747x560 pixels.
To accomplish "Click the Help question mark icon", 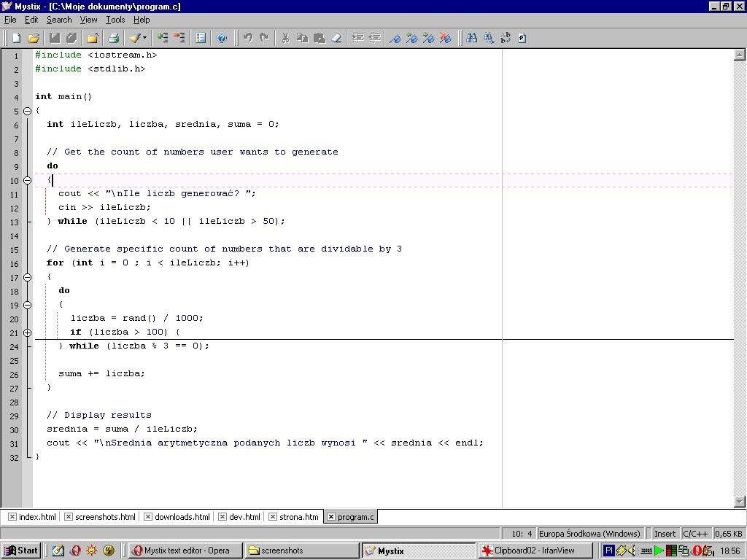I will coord(222,38).
